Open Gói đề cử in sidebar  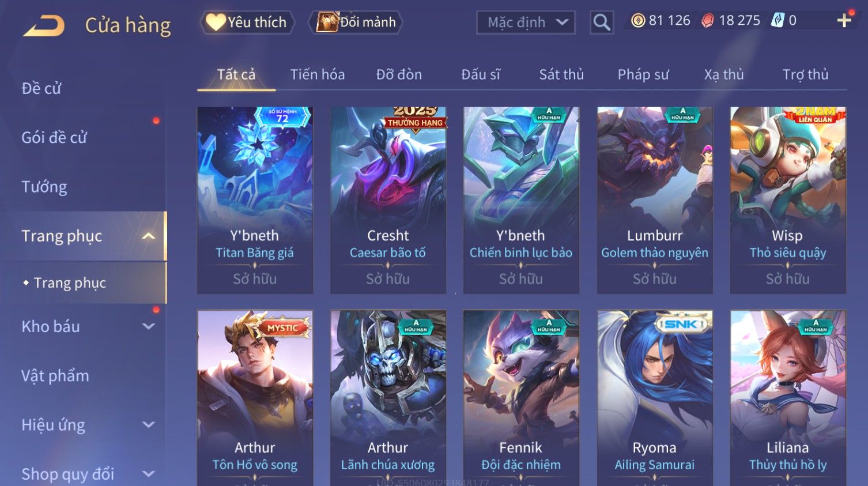54,138
